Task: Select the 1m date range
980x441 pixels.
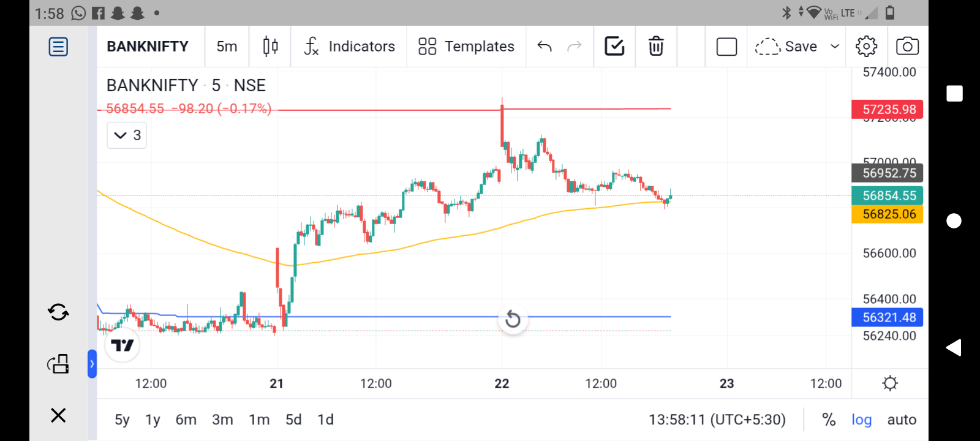Action: tap(259, 420)
